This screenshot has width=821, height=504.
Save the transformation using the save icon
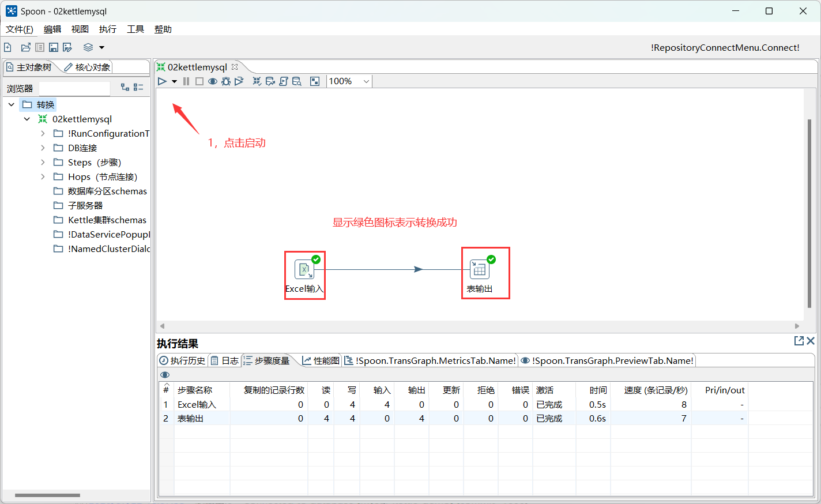(x=53, y=47)
